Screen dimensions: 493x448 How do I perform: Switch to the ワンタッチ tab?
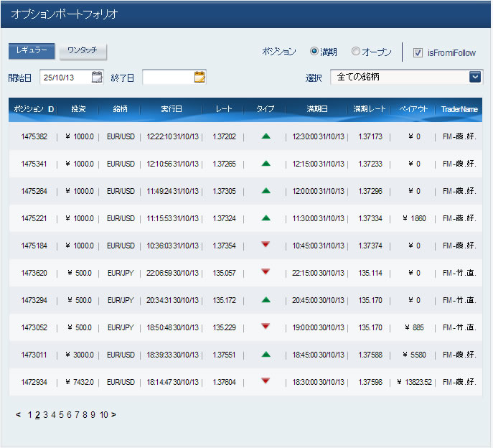click(83, 51)
